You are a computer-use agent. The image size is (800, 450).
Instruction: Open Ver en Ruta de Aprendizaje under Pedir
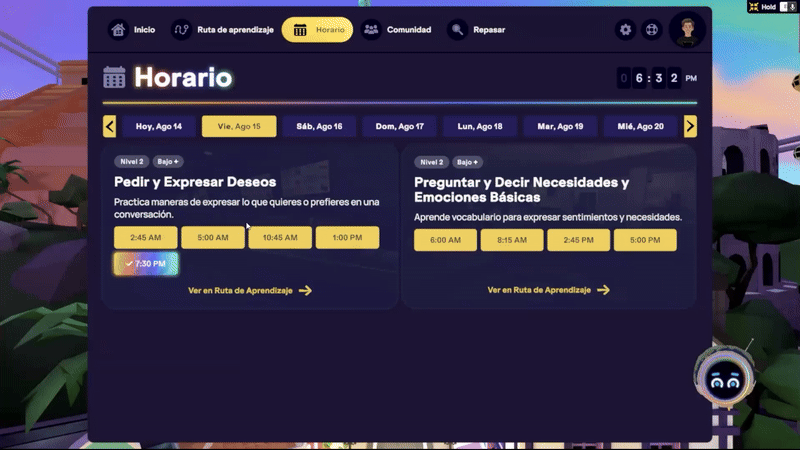tap(250, 291)
